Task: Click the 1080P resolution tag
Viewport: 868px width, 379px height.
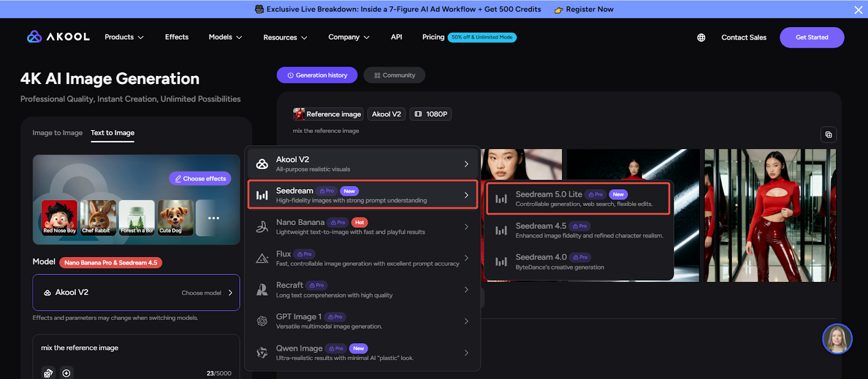Action: pos(431,114)
